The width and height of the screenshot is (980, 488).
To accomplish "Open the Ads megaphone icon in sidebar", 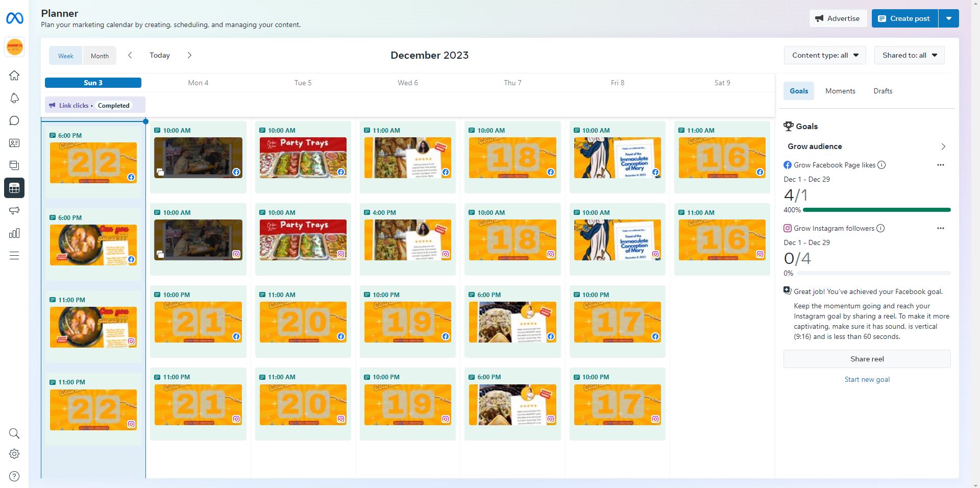I will pos(14,210).
